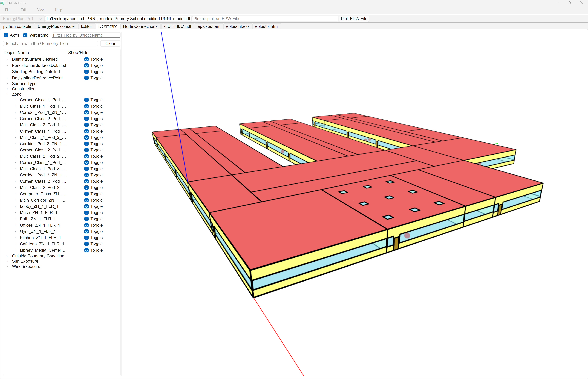This screenshot has width=588, height=379.
Task: Hide Shading:Building:Detailed via its checkbox
Action: [87, 72]
